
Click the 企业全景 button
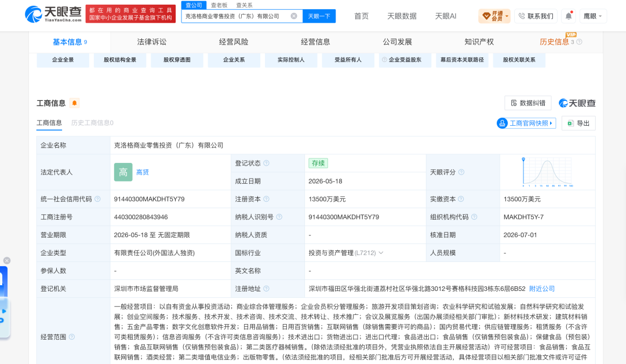click(63, 60)
